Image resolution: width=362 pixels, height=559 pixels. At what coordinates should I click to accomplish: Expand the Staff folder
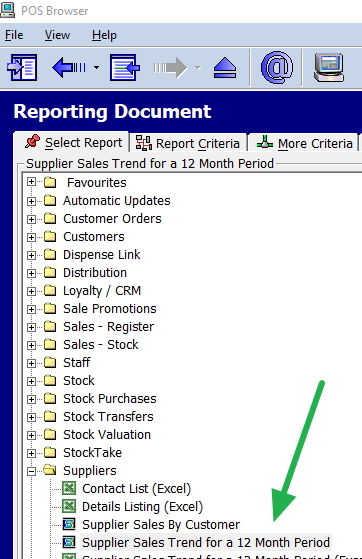pyautogui.click(x=31, y=363)
